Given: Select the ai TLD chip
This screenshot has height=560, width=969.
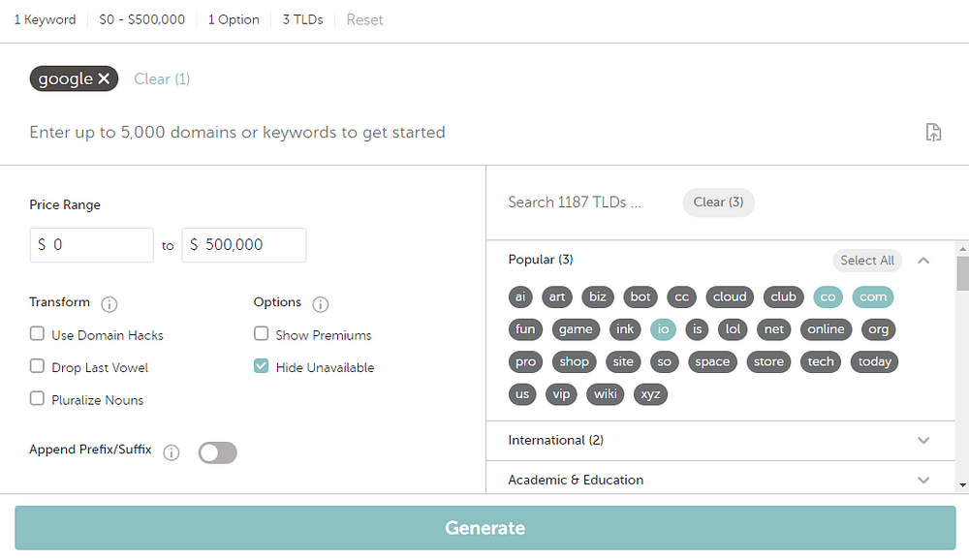Looking at the screenshot, I should click(520, 297).
